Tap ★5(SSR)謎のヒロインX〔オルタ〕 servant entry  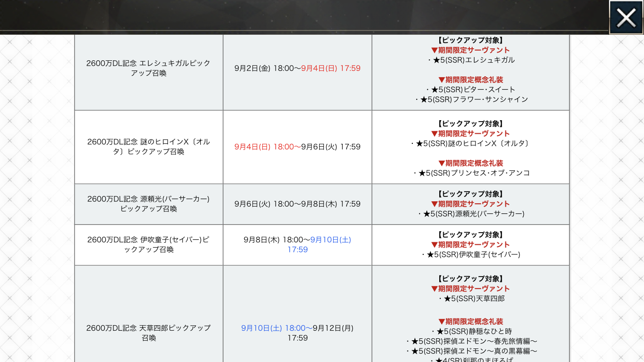pyautogui.click(x=471, y=143)
